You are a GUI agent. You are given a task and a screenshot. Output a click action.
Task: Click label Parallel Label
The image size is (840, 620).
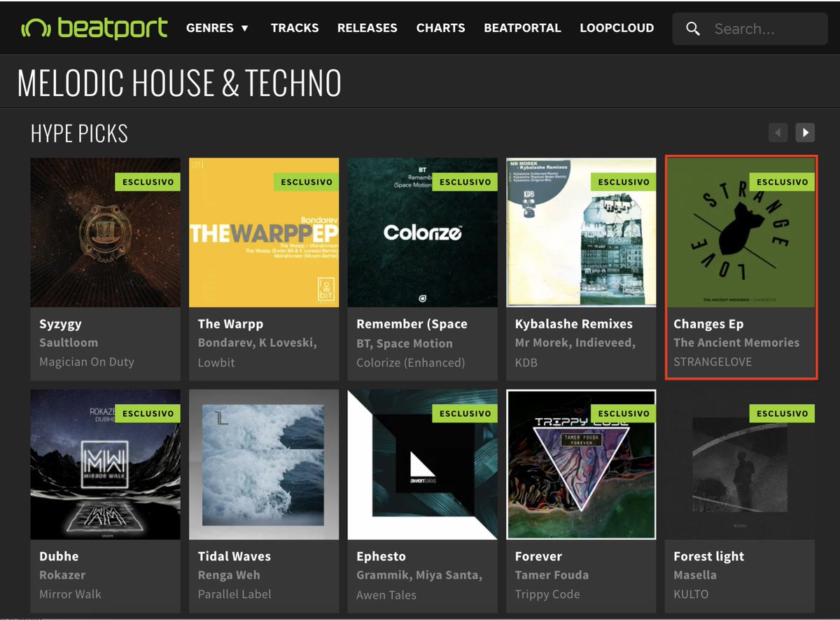pos(234,594)
